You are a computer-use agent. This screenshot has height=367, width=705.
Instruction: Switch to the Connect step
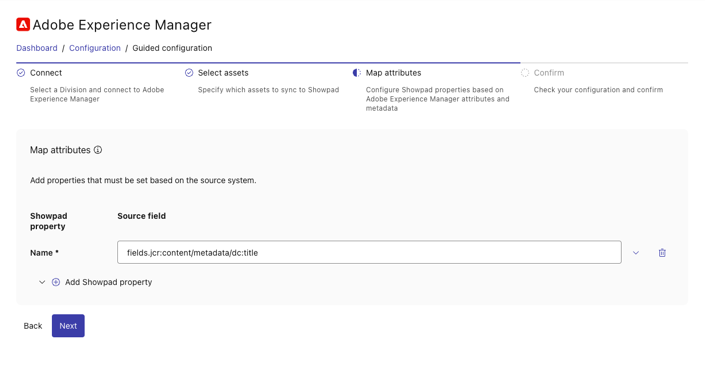(46, 73)
